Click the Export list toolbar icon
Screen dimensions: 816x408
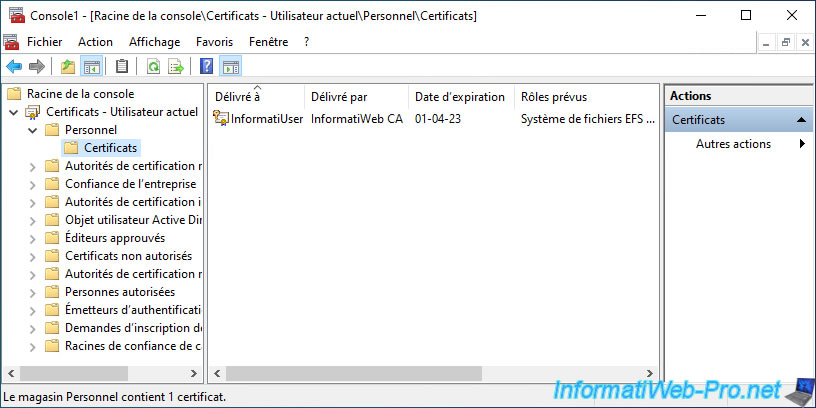[x=176, y=67]
